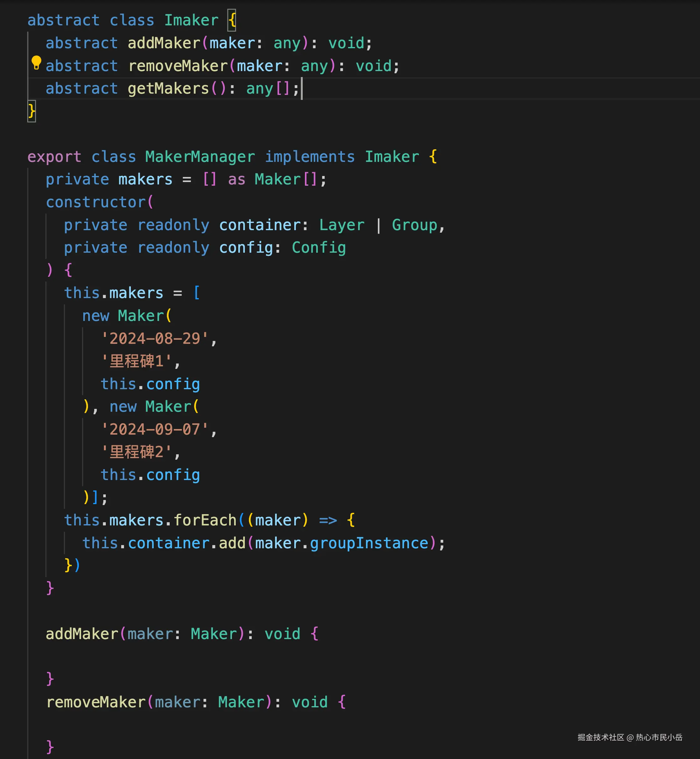The image size is (700, 759).
Task: Click the highlighted opening brace after Imaker
Action: click(232, 20)
